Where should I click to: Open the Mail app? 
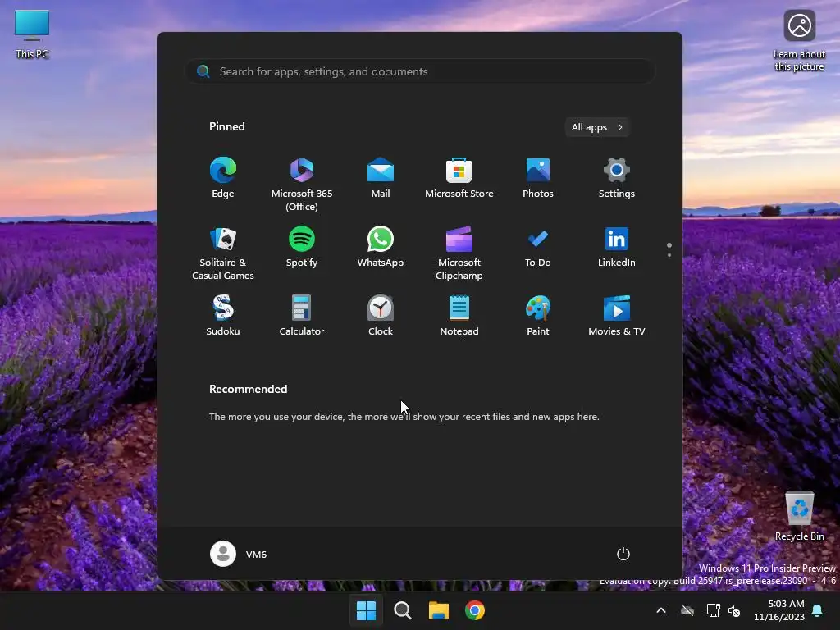pyautogui.click(x=381, y=179)
